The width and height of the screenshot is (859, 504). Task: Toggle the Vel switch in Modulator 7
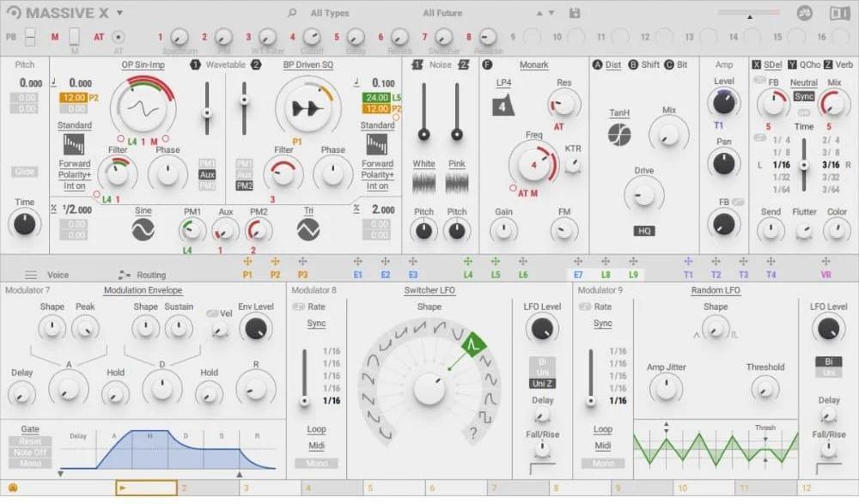point(212,313)
